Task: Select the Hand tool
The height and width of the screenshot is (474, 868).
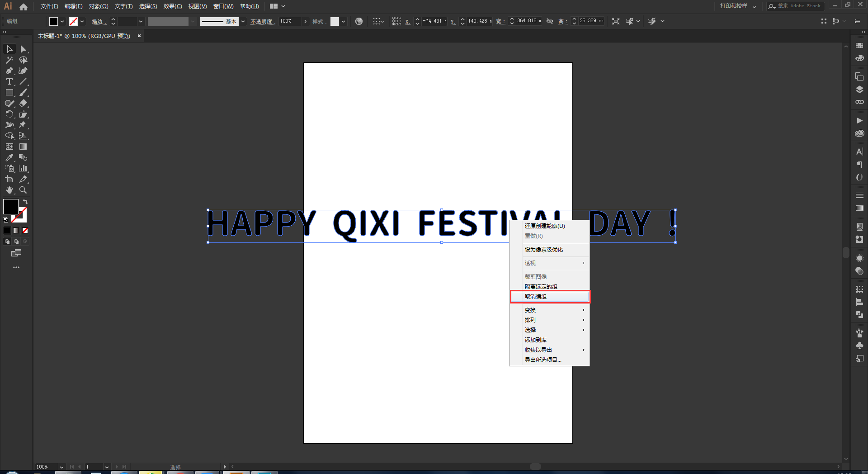Action: (9, 190)
